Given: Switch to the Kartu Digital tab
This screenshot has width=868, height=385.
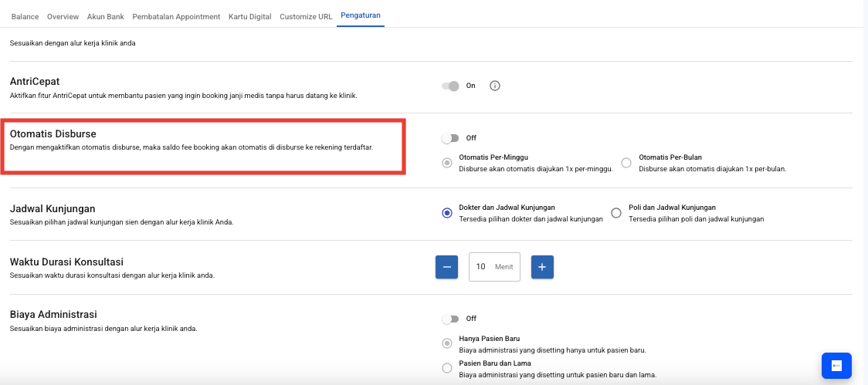Looking at the screenshot, I should pyautogui.click(x=249, y=16).
